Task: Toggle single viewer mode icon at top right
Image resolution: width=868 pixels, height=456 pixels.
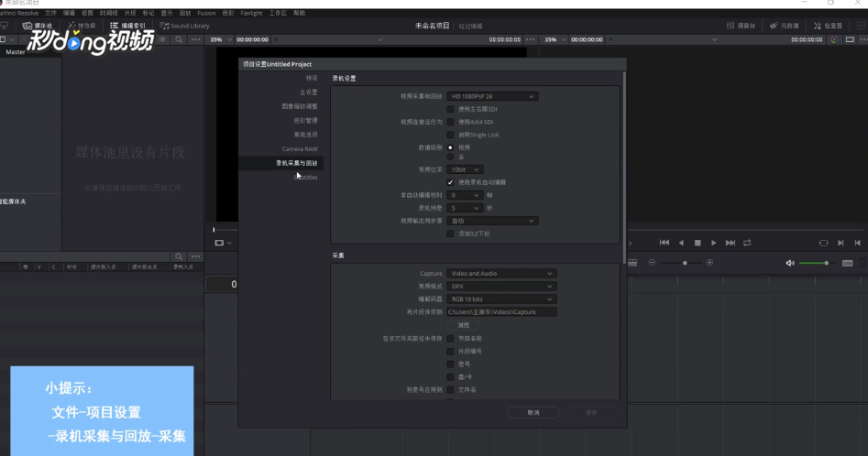Action: click(x=850, y=39)
